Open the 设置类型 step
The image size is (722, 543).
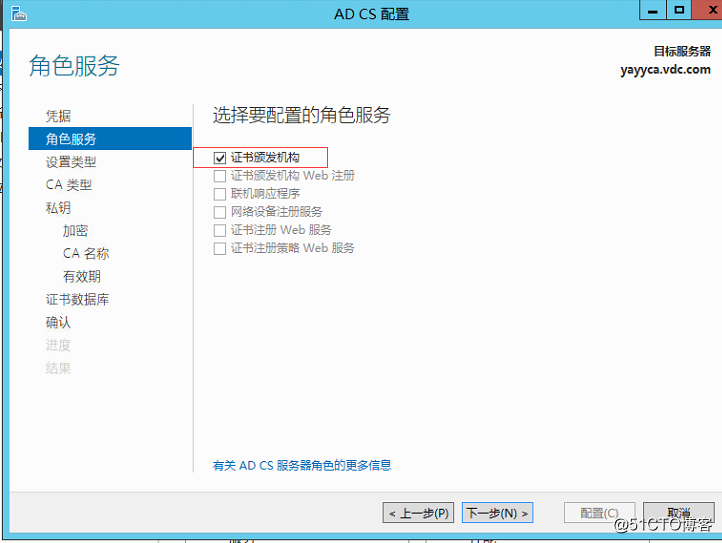(71, 162)
